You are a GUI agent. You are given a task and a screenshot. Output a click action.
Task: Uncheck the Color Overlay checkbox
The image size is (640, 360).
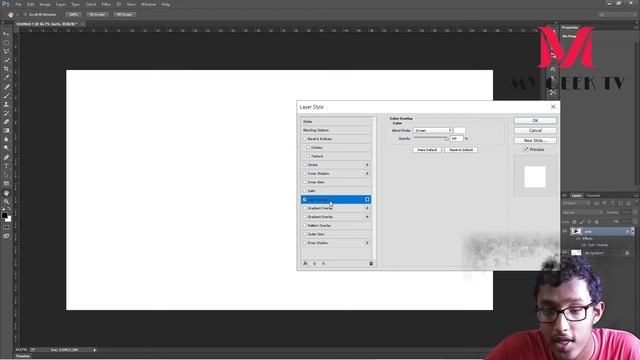pyautogui.click(x=304, y=200)
